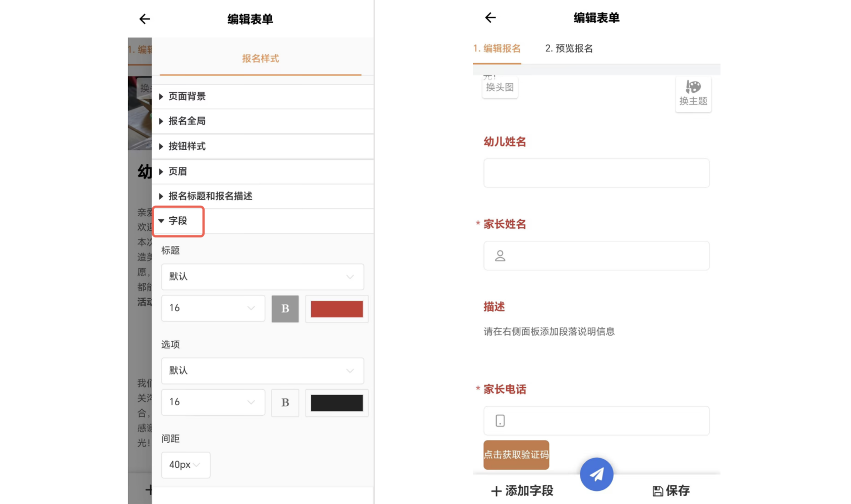Viewport: 851px width, 504px height.
Task: Go back from left 编辑表单 screen
Action: [x=145, y=19]
